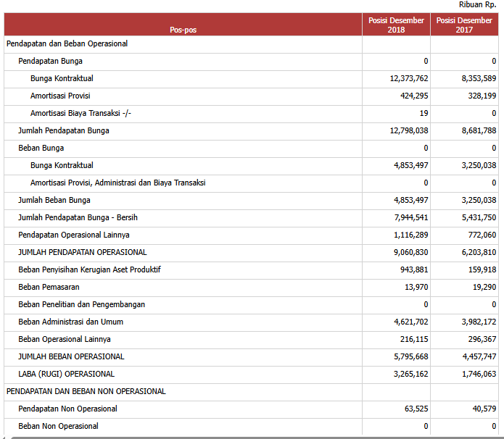Select the Jumlah Beban Bunga row label

pos(54,200)
